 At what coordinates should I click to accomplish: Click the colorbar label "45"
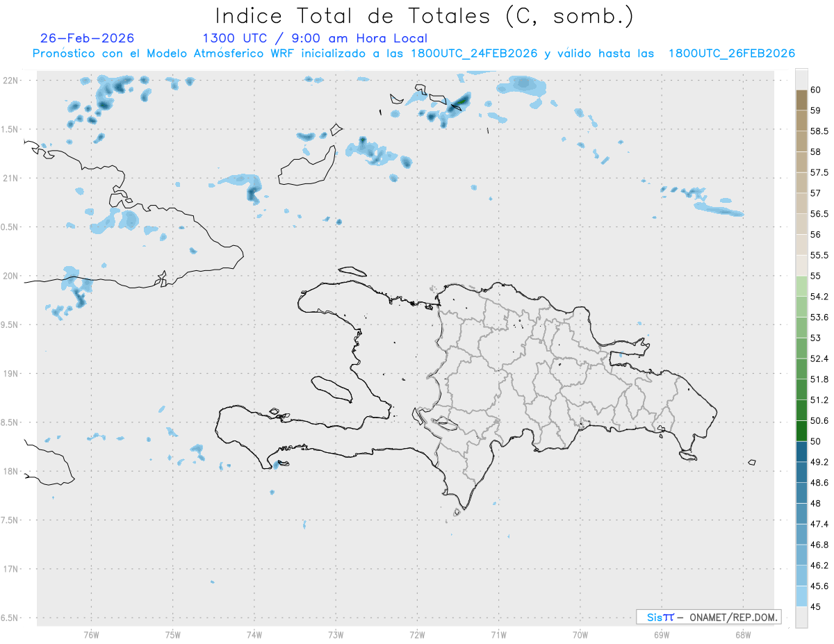click(816, 606)
